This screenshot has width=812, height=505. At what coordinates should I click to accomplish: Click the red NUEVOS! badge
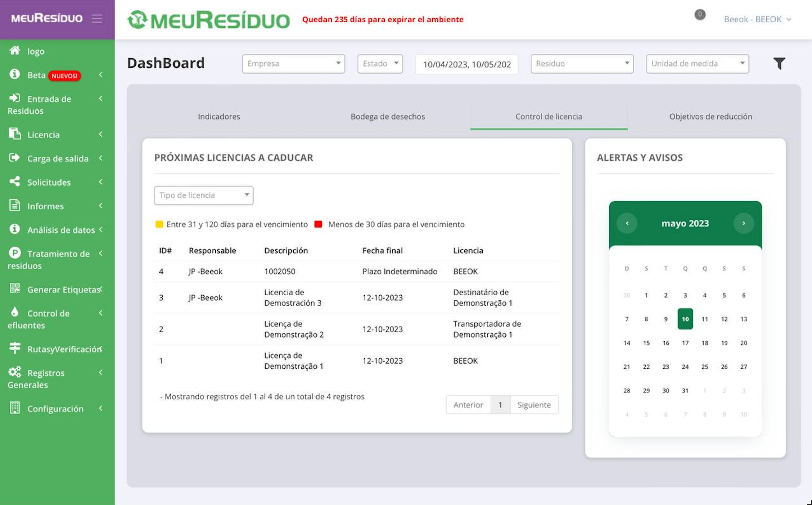[x=64, y=76]
